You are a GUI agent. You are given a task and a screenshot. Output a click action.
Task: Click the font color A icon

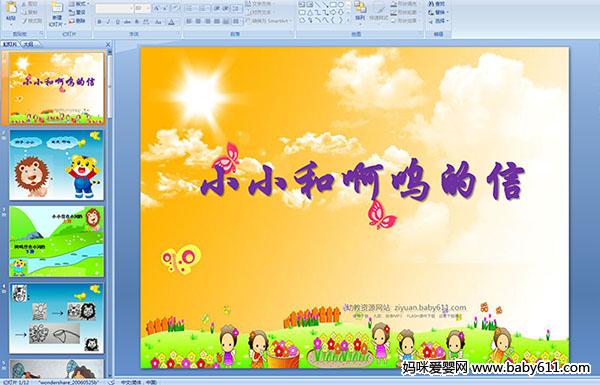(171, 22)
